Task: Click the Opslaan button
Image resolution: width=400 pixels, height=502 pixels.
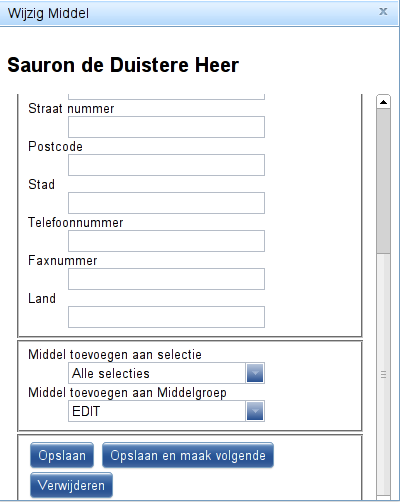Action: 62,455
